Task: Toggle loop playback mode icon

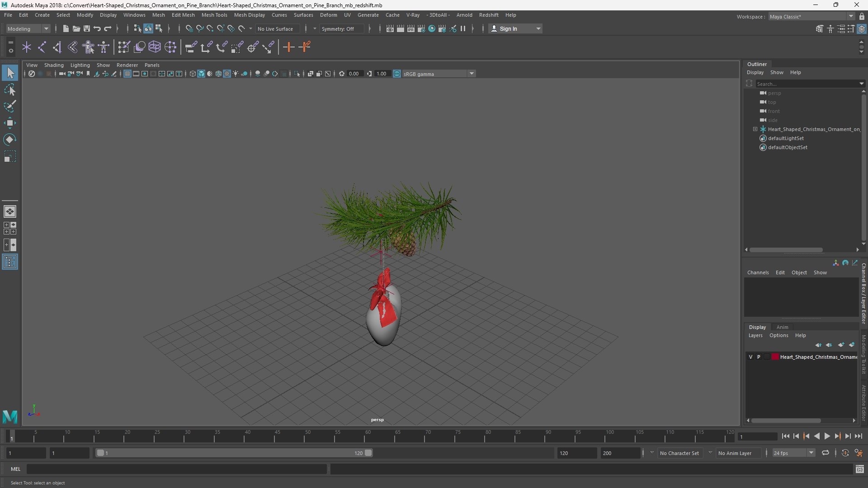Action: click(x=826, y=453)
